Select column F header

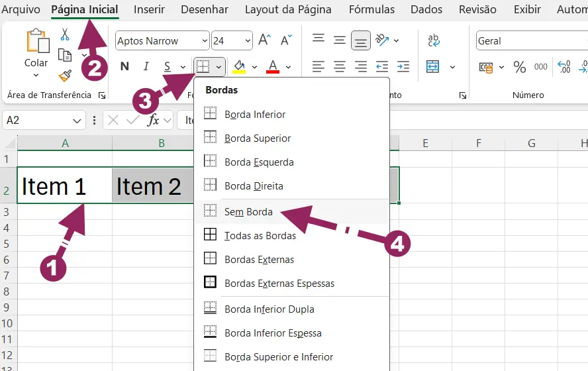(x=479, y=143)
